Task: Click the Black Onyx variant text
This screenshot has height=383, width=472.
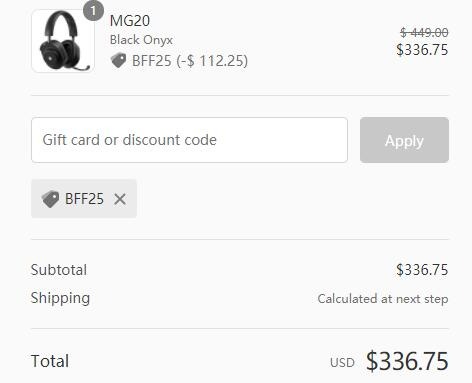Action: coord(141,40)
